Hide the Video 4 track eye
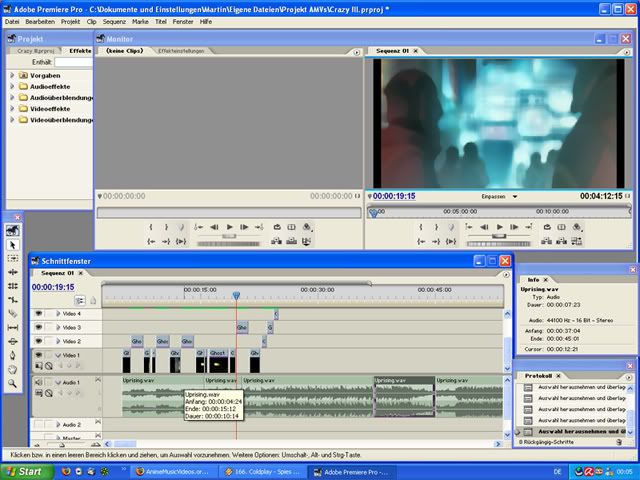Screen dimensions: 640x480 click(x=39, y=314)
